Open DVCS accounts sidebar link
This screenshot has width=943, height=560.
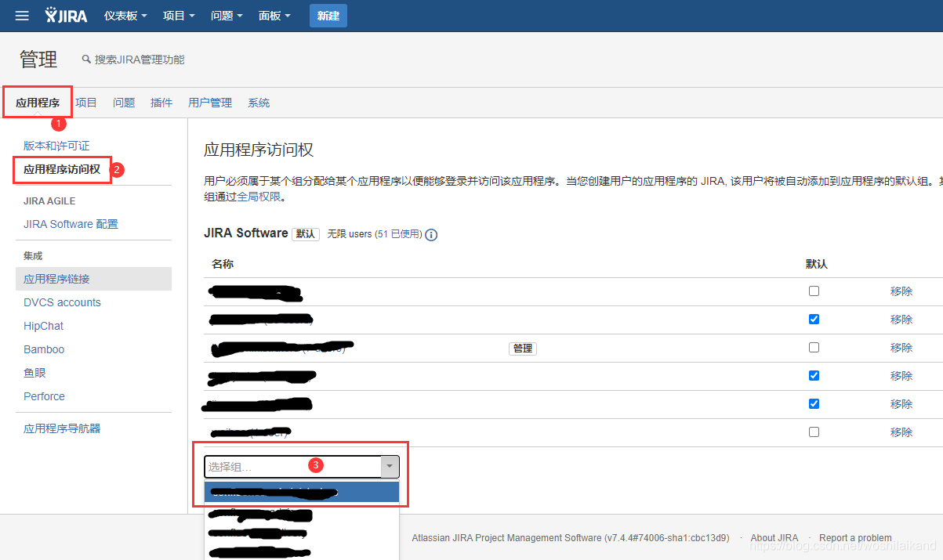pyautogui.click(x=62, y=302)
